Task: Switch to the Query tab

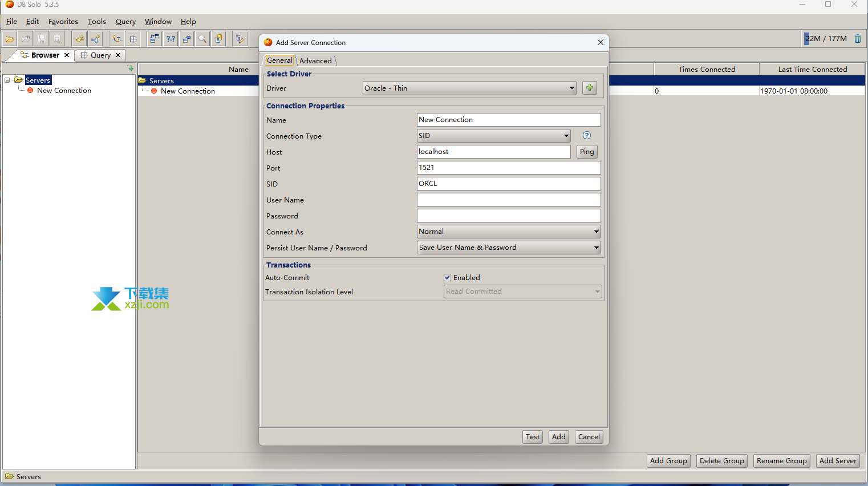Action: point(100,55)
